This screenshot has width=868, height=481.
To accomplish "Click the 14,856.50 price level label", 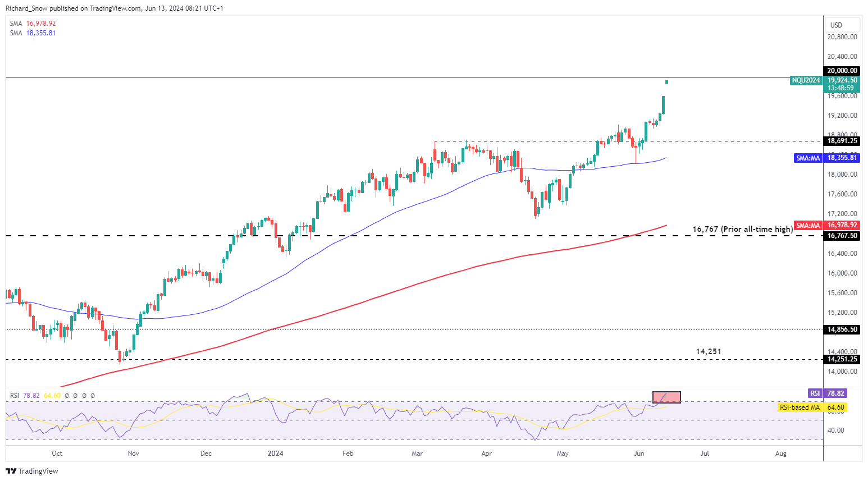I will (842, 329).
